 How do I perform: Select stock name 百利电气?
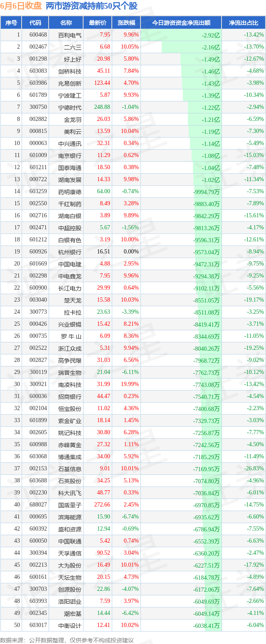coord(70,35)
